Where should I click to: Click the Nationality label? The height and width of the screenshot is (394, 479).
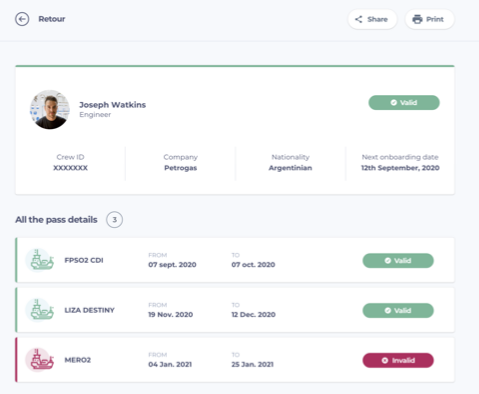pos(290,157)
